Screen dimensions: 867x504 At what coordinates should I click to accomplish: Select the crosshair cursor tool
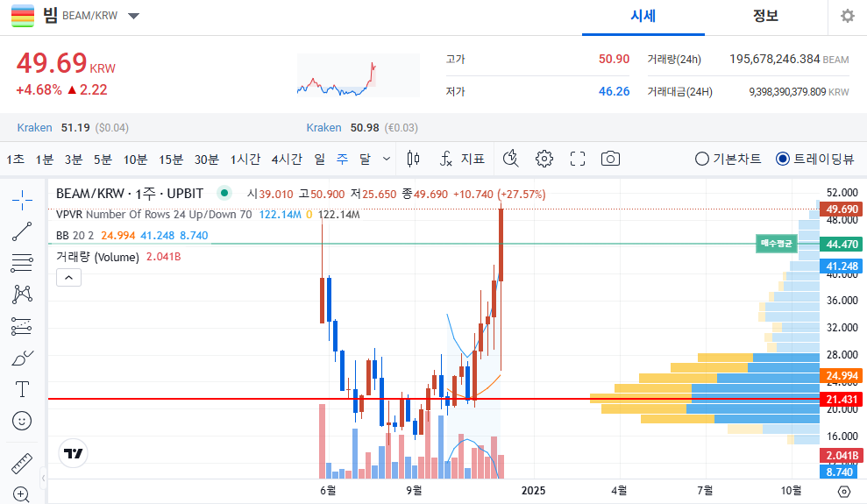[22, 200]
